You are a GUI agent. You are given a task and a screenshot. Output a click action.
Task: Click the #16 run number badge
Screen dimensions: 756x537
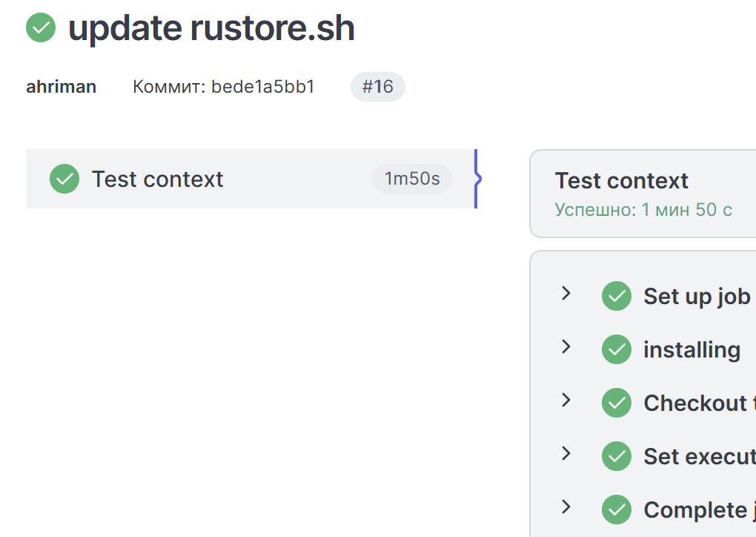378,87
